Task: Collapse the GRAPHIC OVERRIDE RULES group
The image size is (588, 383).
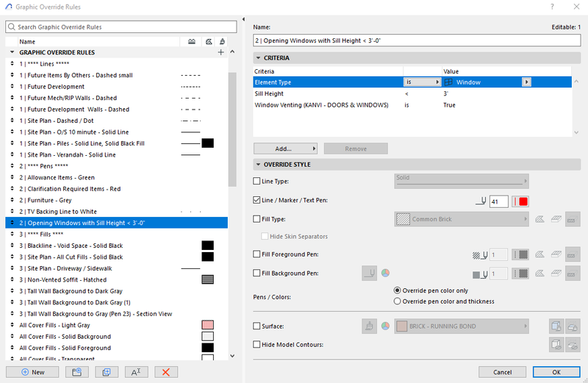Action: 12,52
